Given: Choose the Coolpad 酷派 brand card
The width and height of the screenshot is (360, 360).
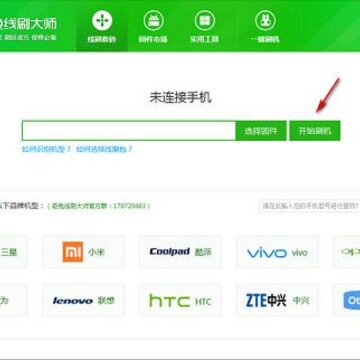Looking at the screenshot, I should [x=180, y=252].
